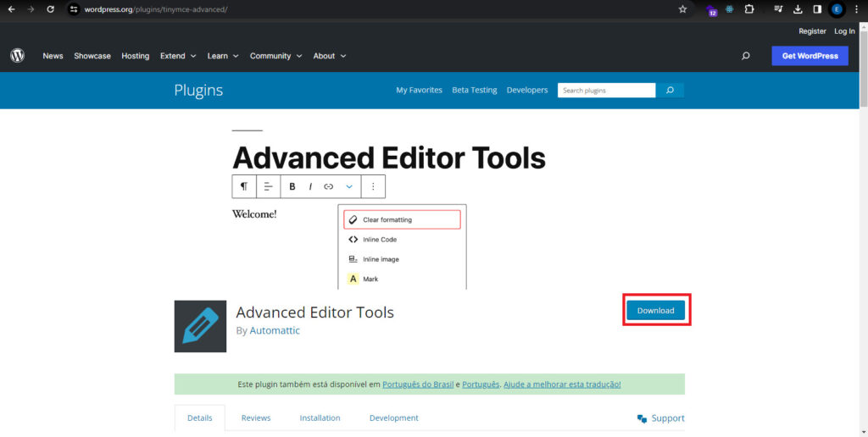The width and height of the screenshot is (868, 437).
Task: Click the WordPress logo icon
Action: point(18,56)
